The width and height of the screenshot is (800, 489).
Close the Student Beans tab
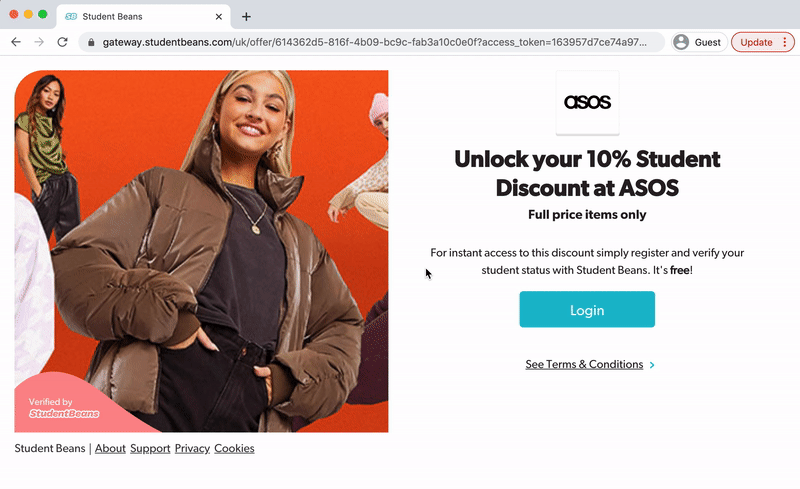point(218,17)
